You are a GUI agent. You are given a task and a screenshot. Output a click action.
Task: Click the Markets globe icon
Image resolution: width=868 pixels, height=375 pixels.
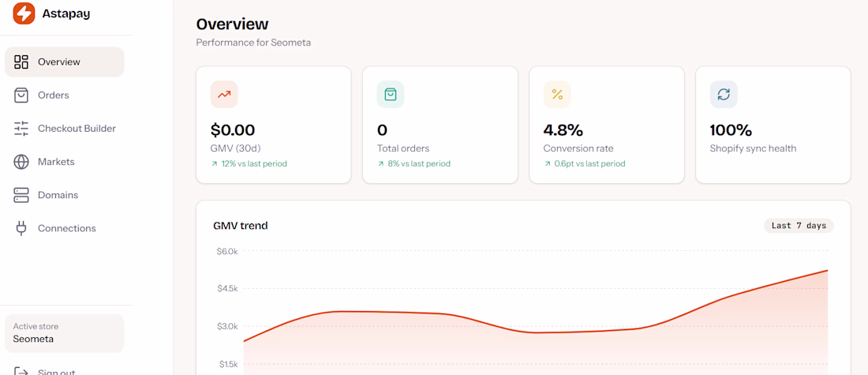pyautogui.click(x=21, y=162)
